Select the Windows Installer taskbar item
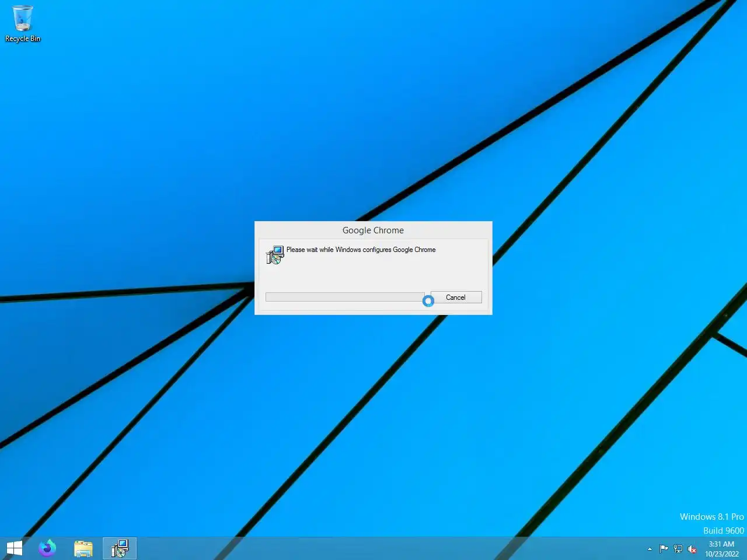This screenshot has width=747, height=560. tap(120, 548)
